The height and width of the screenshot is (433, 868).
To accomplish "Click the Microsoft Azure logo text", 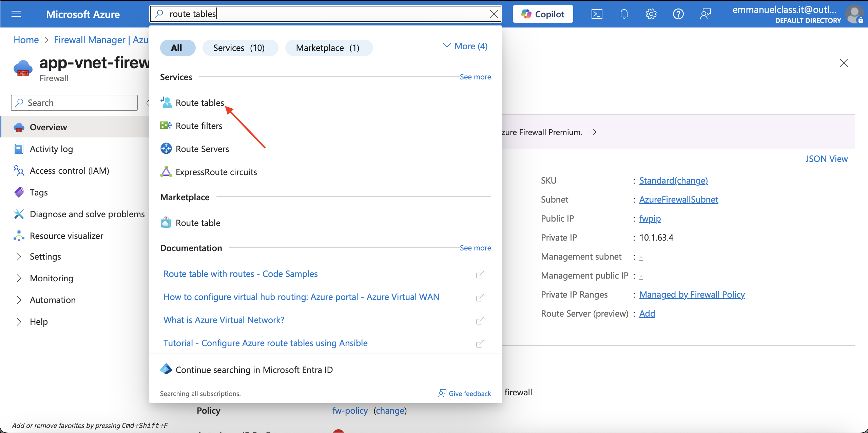I will coord(83,14).
